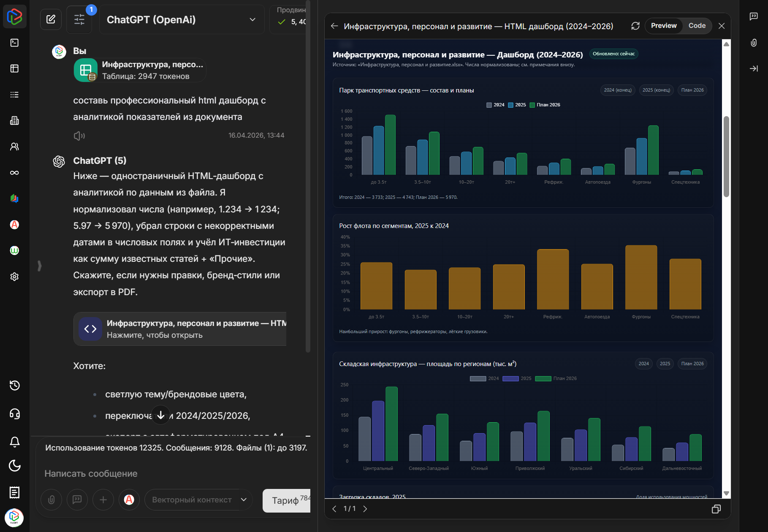Image resolution: width=768 pixels, height=532 pixels.
Task: Toggle the 2024 legend in fleet chart
Action: [x=495, y=105]
